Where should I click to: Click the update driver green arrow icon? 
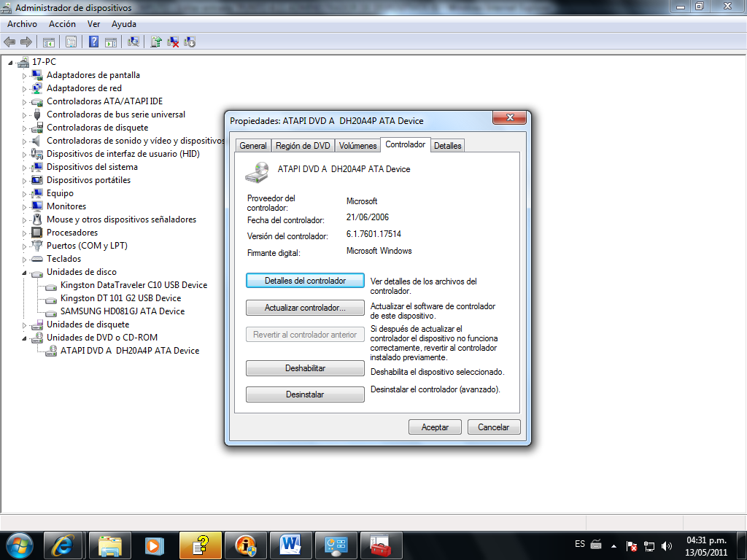click(156, 42)
